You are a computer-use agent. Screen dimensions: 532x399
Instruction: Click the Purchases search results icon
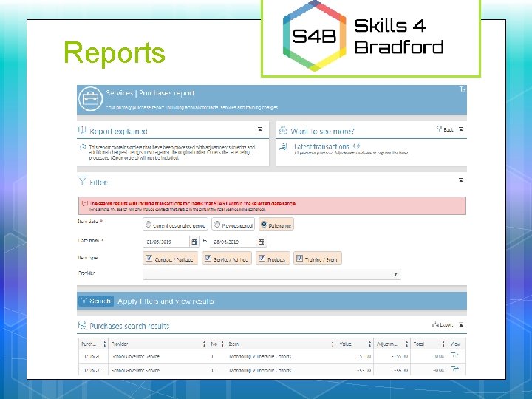coord(82,325)
